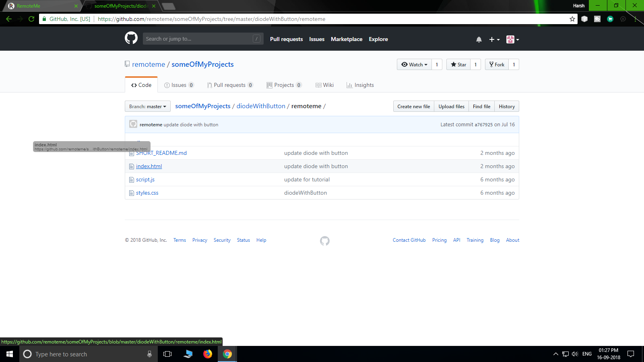The height and width of the screenshot is (362, 644).
Task: Open Explore in top navigation
Action: [378, 39]
